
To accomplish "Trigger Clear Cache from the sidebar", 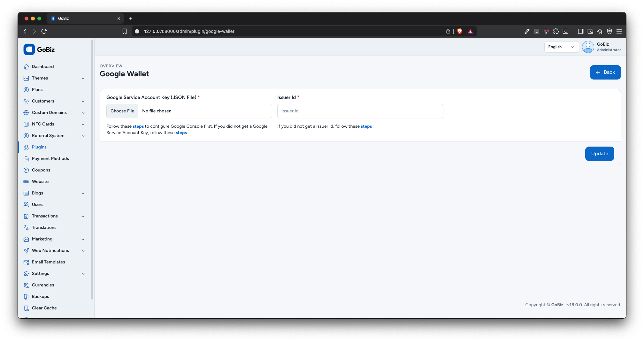I will click(44, 308).
